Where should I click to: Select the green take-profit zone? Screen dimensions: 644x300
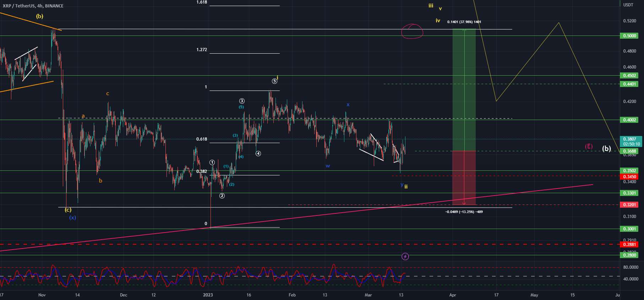click(464, 90)
